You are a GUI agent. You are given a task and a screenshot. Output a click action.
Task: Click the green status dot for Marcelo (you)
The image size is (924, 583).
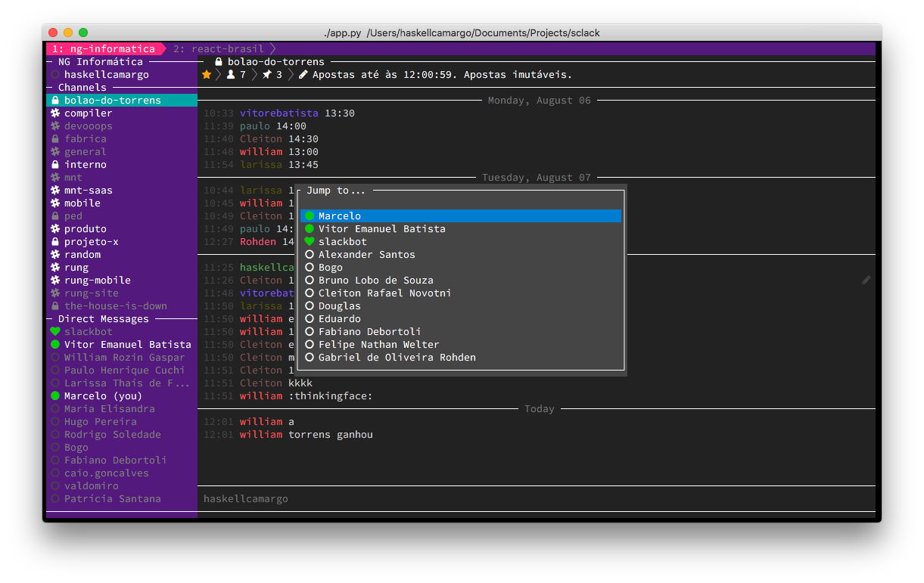(x=54, y=395)
